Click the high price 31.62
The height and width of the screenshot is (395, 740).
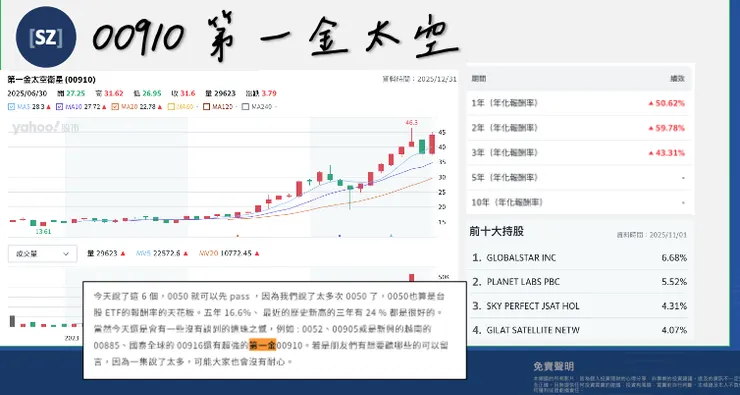(x=114, y=93)
